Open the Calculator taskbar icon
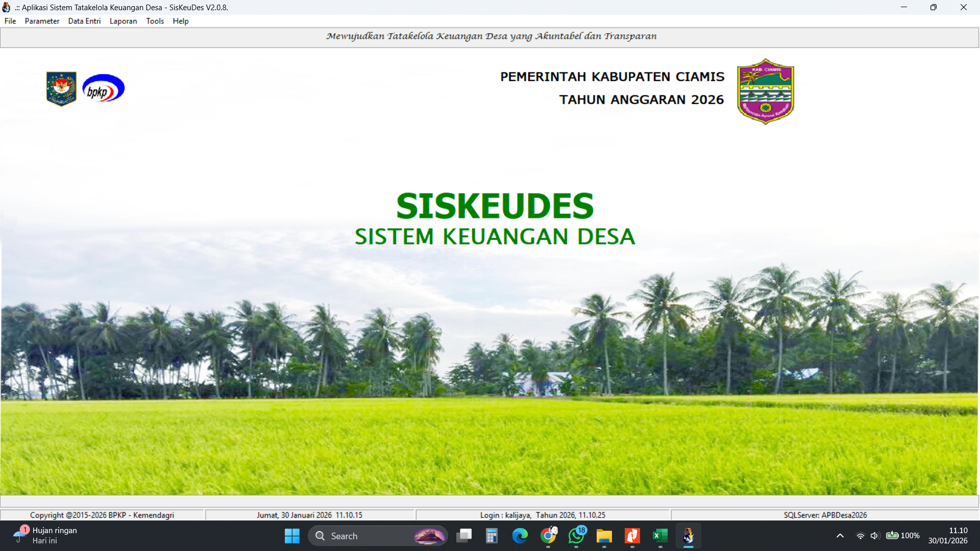This screenshot has height=551, width=980. coord(492,536)
